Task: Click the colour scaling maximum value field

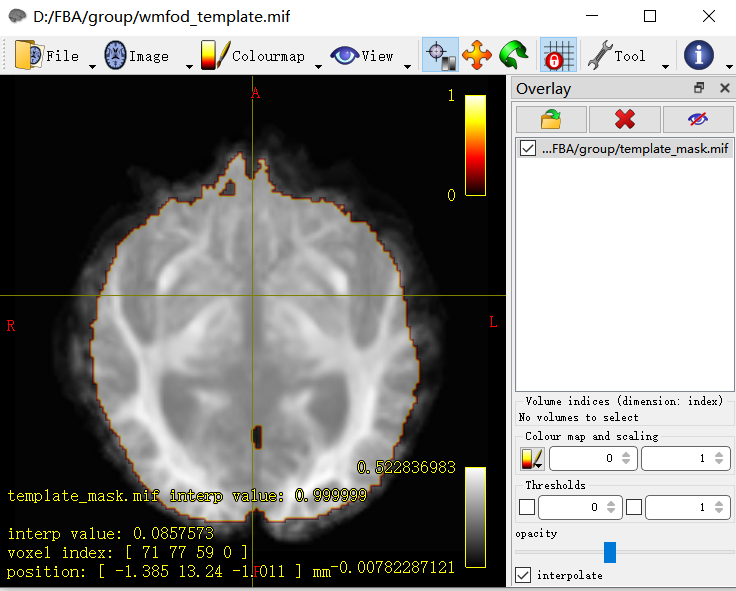Action: tap(680, 458)
